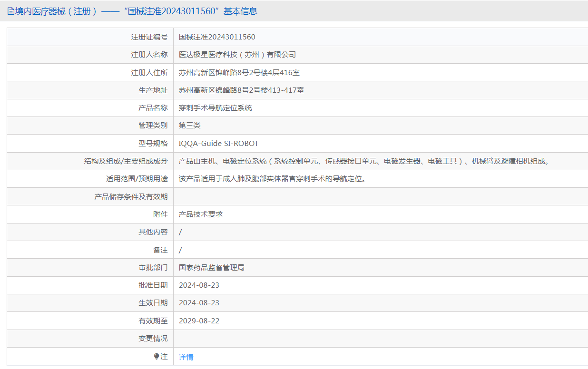Click the 产品储存条件及有效期 label
The image size is (588, 369).
tap(131, 196)
